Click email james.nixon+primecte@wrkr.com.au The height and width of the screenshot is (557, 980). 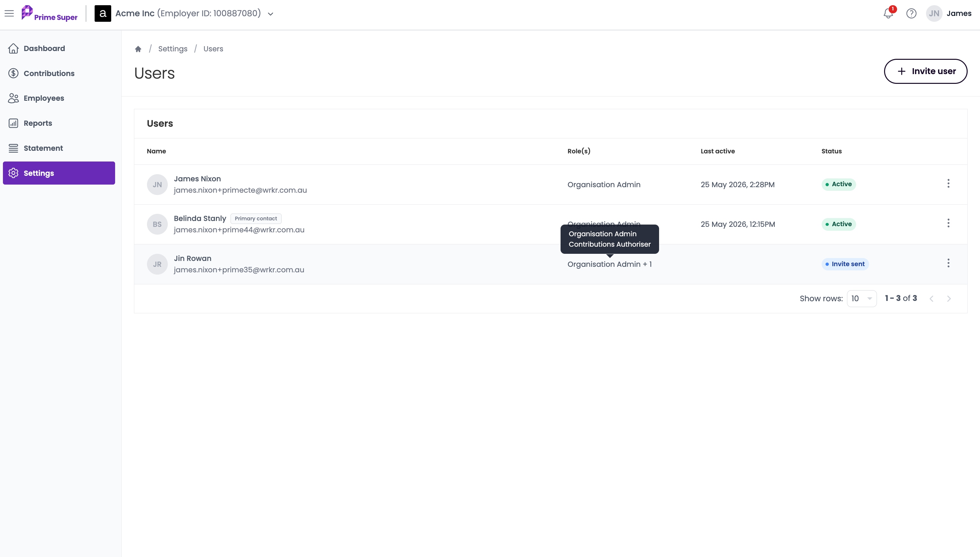pos(240,190)
